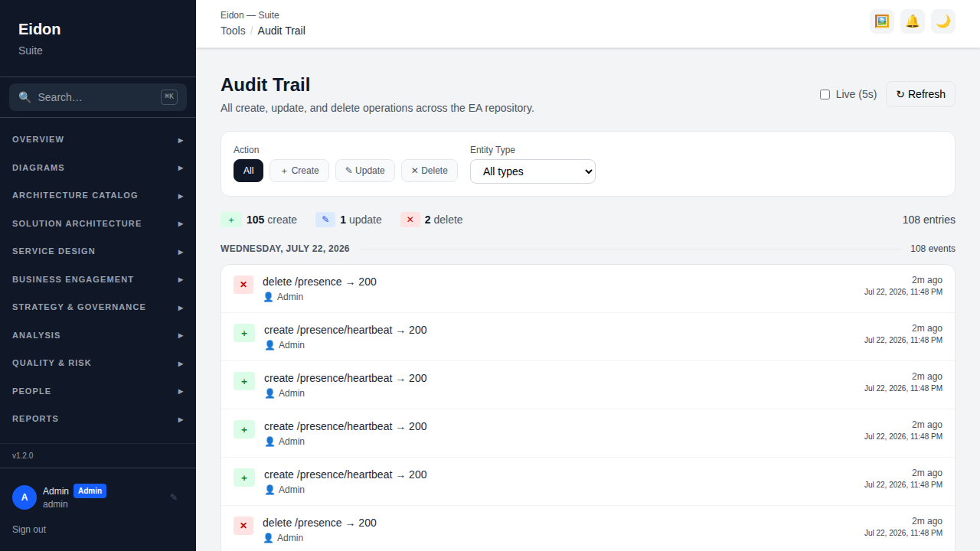
Task: Click the red X icon of first delete /presence entry
Action: coord(243,285)
